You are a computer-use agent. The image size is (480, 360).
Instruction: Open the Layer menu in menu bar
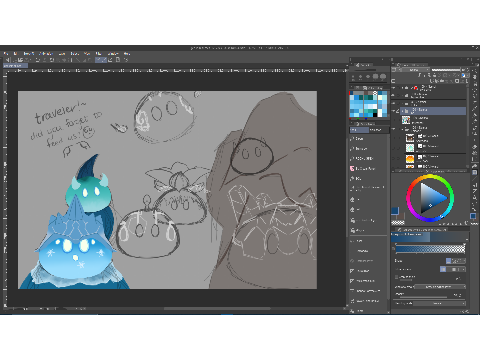click(62, 54)
